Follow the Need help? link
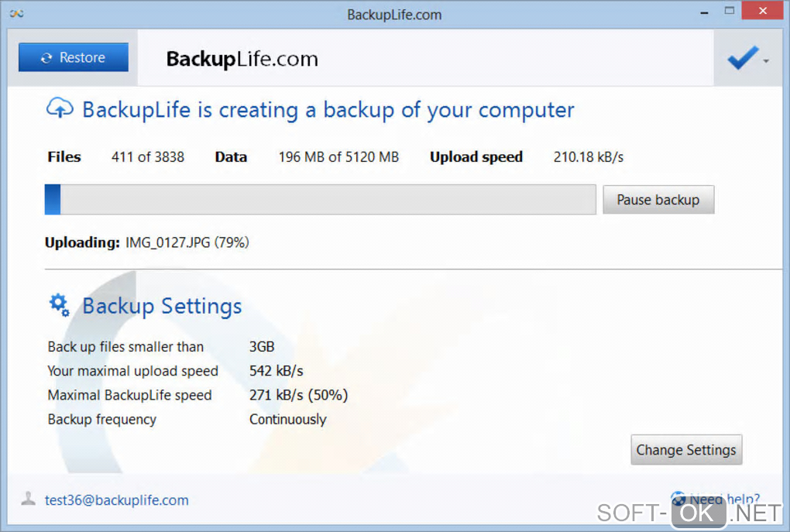Screen dimensions: 790x532 (725, 499)
